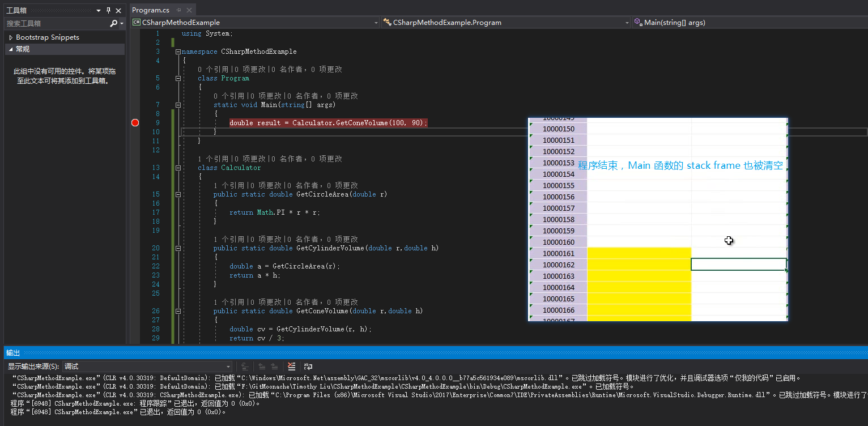Click the toolbox search magnifier icon
Screen dimensions: 868x426
pyautogui.click(x=114, y=23)
